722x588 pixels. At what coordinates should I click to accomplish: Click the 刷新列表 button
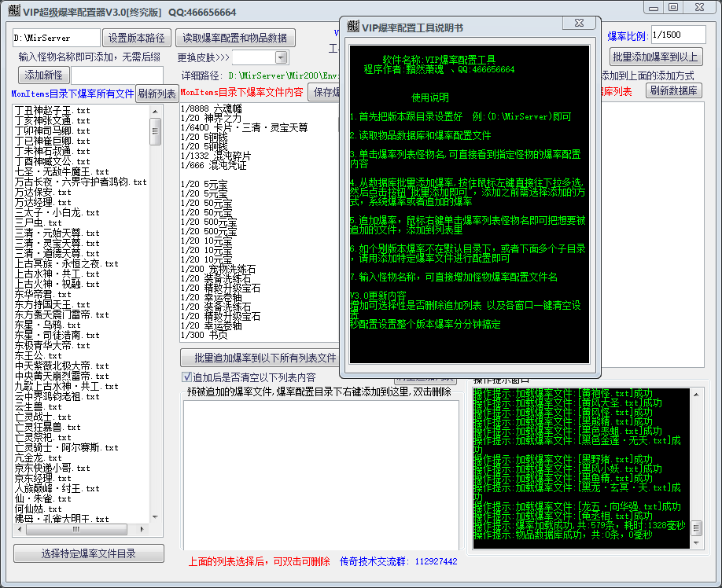[157, 94]
